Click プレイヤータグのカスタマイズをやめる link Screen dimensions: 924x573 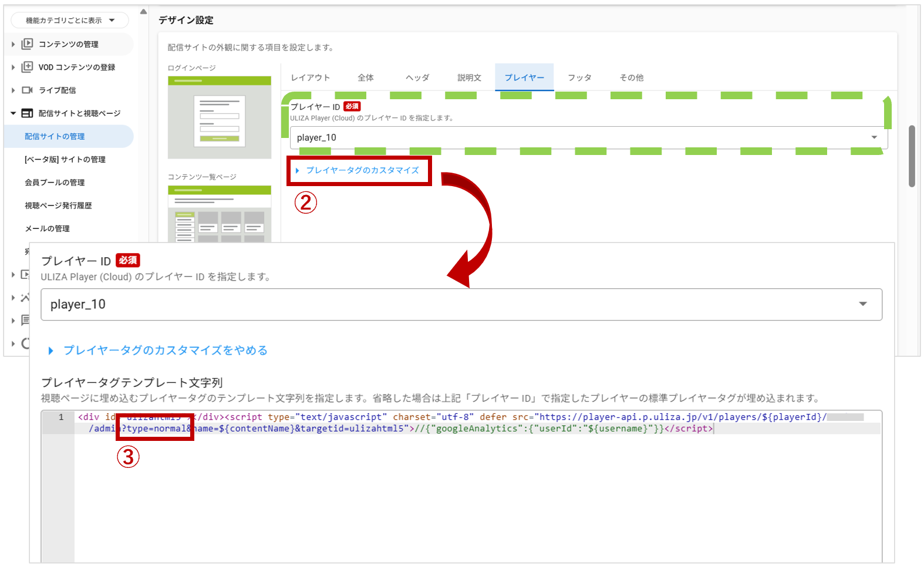coord(165,350)
